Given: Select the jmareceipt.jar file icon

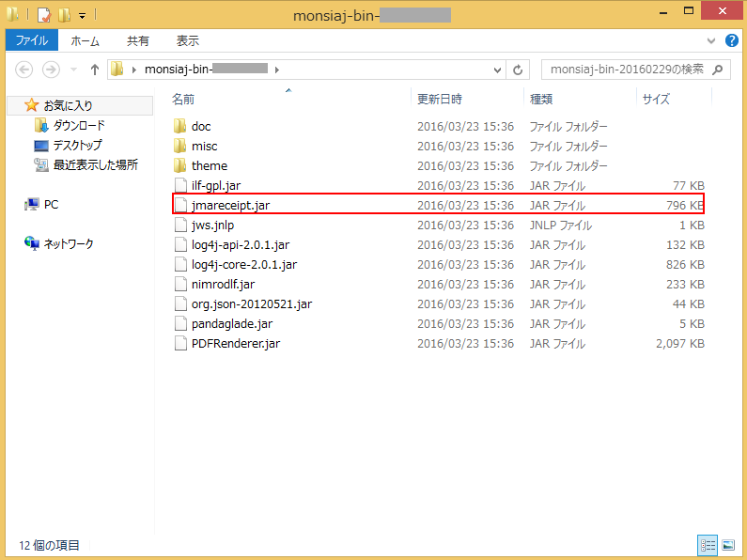Looking at the screenshot, I should (180, 205).
